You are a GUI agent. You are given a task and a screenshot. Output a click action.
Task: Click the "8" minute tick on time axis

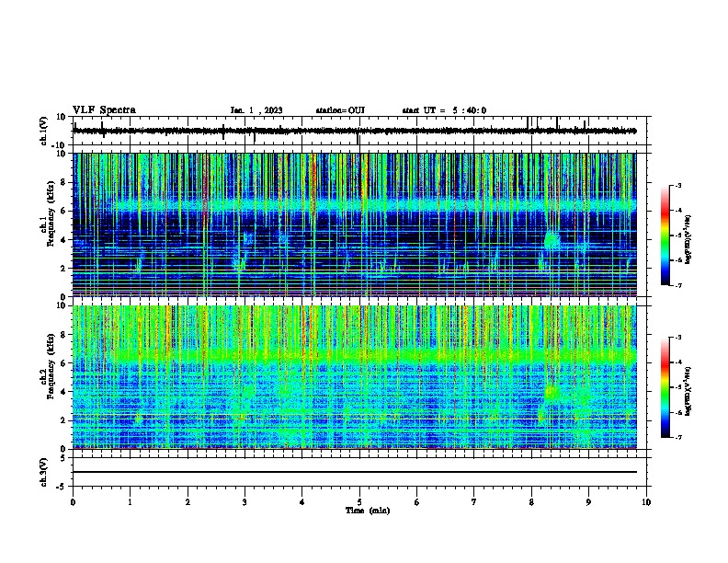[531, 502]
